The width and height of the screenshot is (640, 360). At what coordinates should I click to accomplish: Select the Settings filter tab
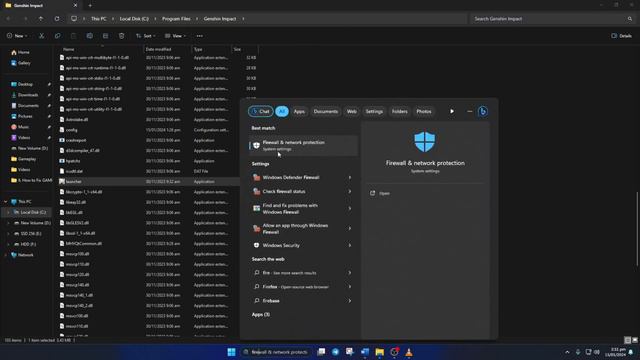point(374,111)
